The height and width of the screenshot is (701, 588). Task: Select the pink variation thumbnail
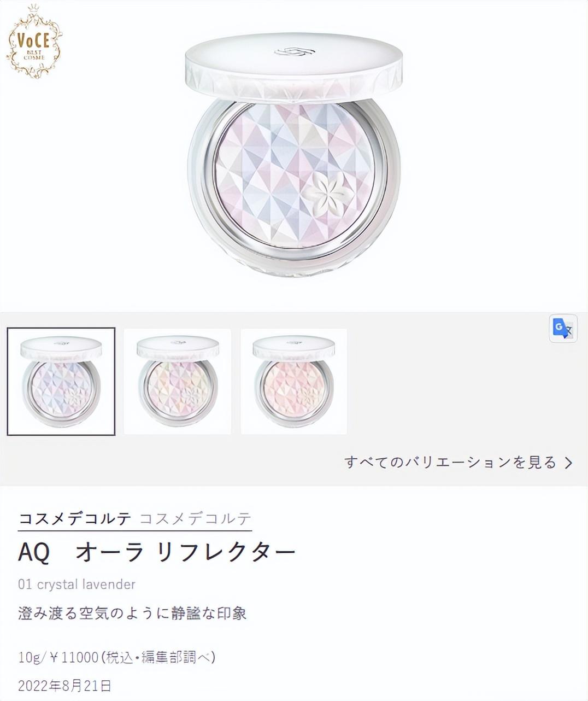[x=294, y=382]
